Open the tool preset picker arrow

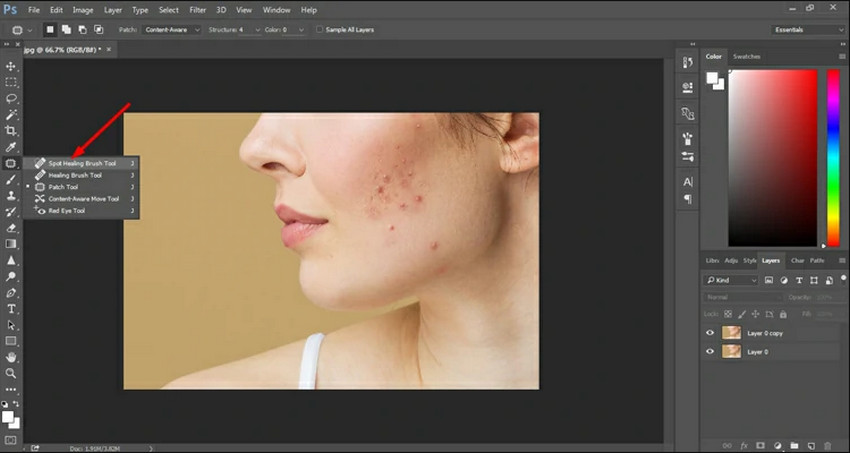30,30
